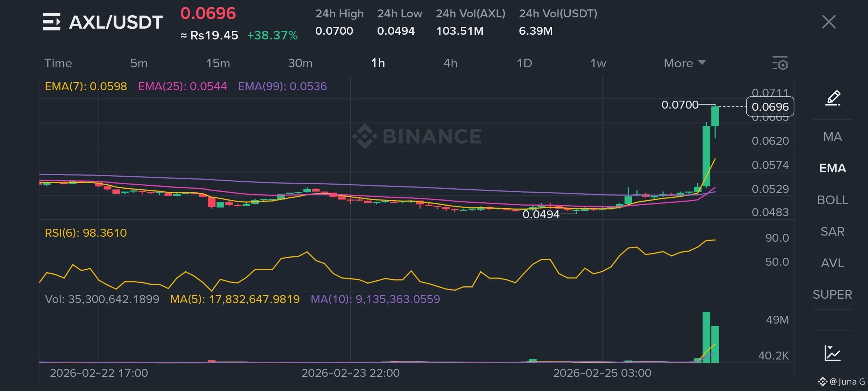
Task: Click the tallest green volume bar
Action: tap(706, 337)
